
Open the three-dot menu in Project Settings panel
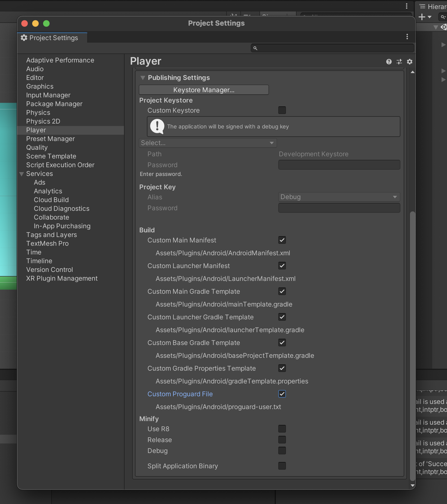click(x=407, y=37)
